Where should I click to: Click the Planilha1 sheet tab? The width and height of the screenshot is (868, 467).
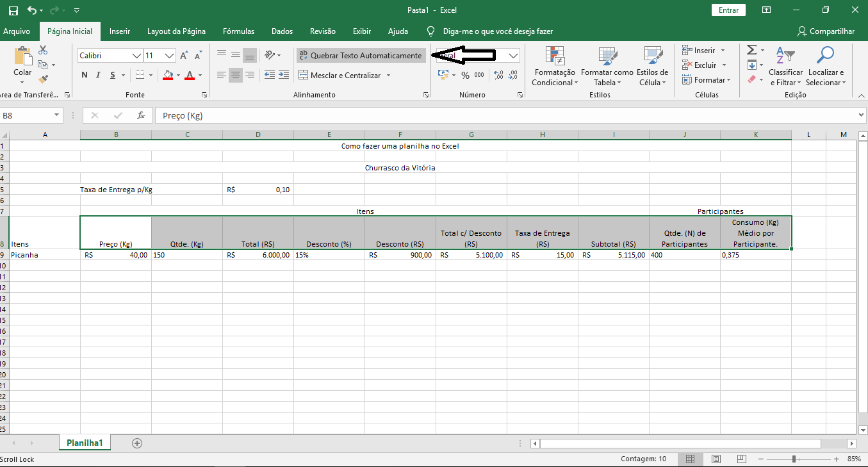tap(85, 443)
